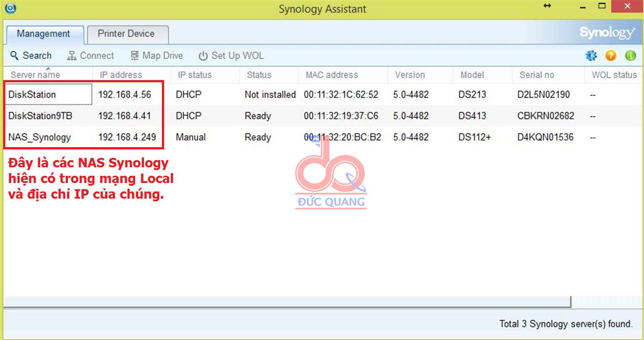Click the Search toolbar button
Viewport: 644px width, 340px height.
tap(31, 55)
